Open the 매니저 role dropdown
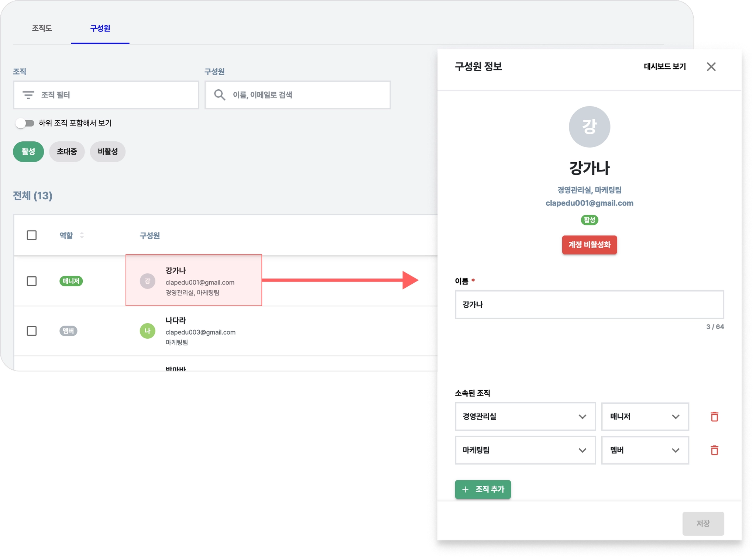This screenshot has height=559, width=756. click(645, 417)
